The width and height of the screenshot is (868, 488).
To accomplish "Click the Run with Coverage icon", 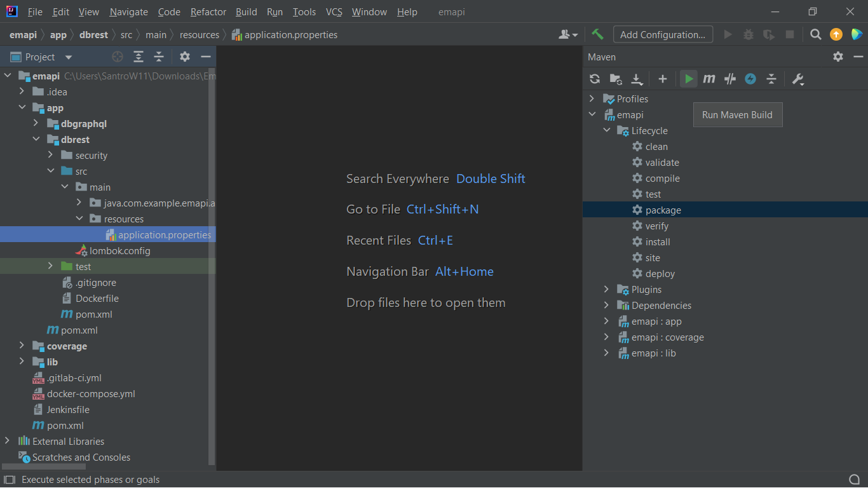I will (x=769, y=34).
